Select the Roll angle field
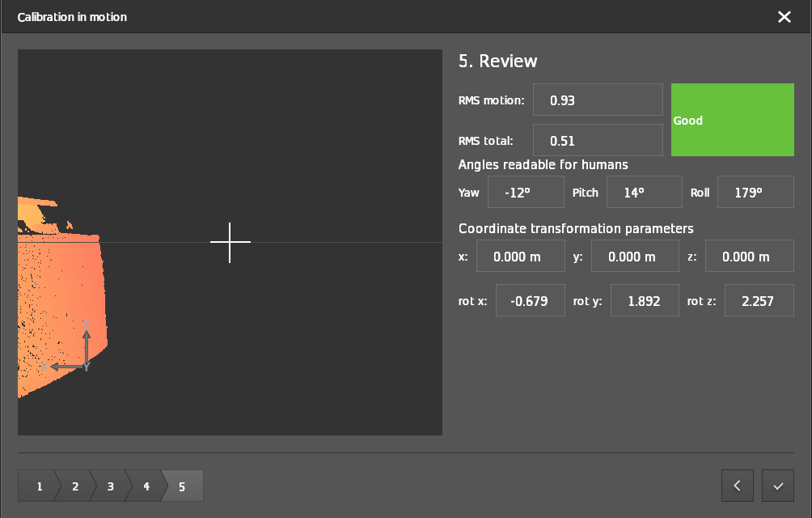 click(755, 193)
